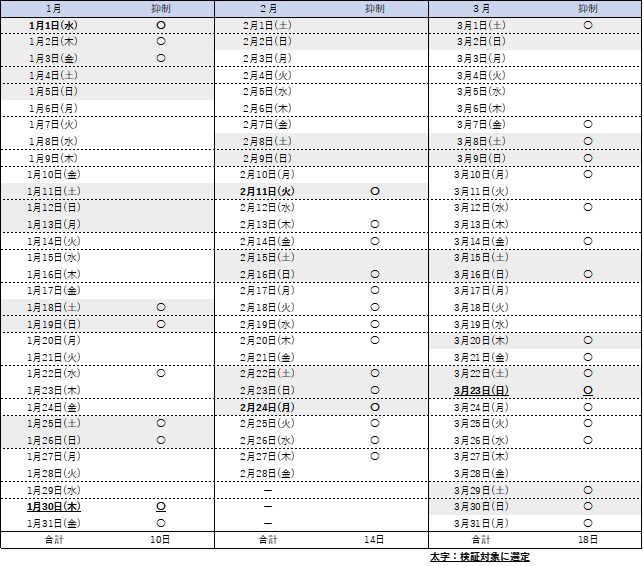Click the 18日 total cell

pos(588,539)
